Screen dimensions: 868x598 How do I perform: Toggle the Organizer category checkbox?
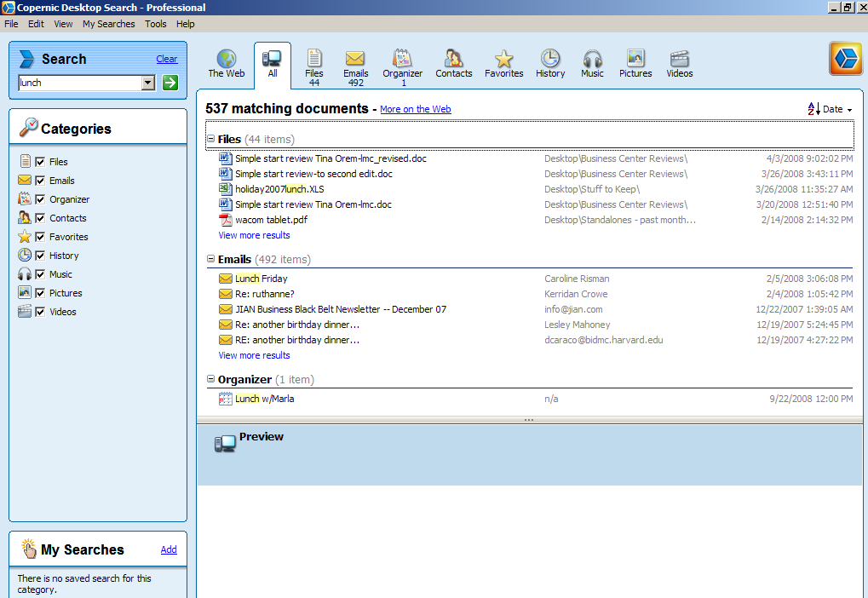[40, 199]
